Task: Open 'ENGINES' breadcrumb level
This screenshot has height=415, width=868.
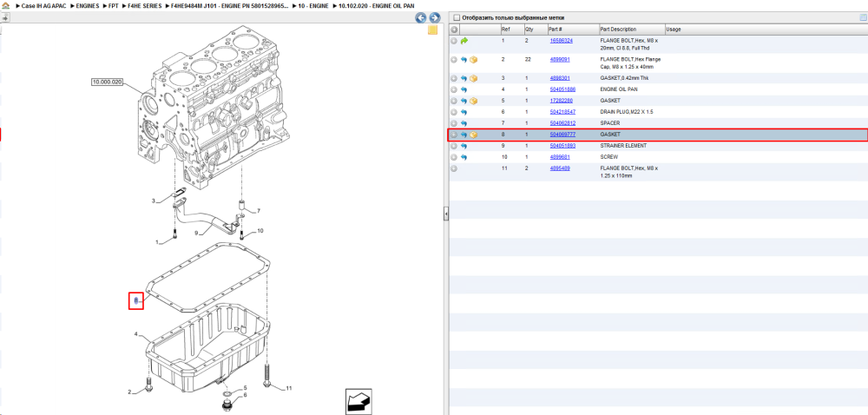Action: (88, 5)
